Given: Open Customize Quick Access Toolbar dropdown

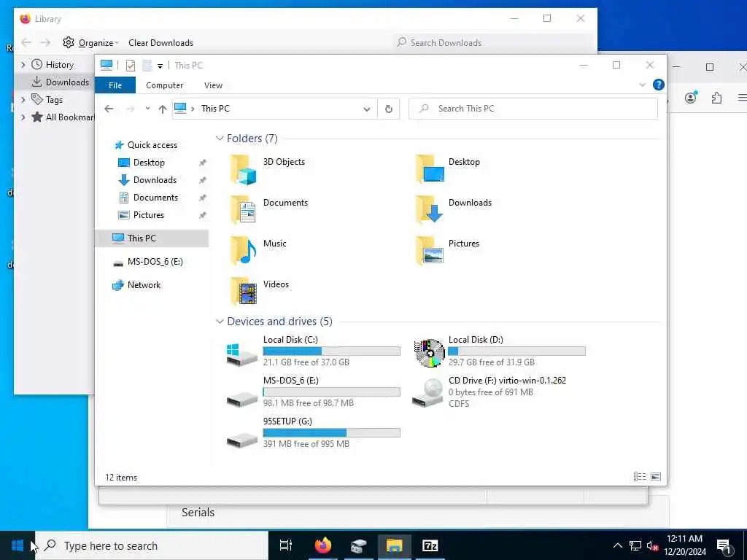Looking at the screenshot, I should pos(160,66).
